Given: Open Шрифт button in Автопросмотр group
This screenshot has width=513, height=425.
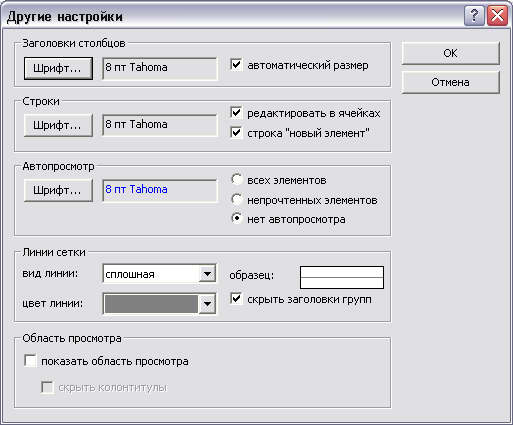Looking at the screenshot, I should click(58, 190).
